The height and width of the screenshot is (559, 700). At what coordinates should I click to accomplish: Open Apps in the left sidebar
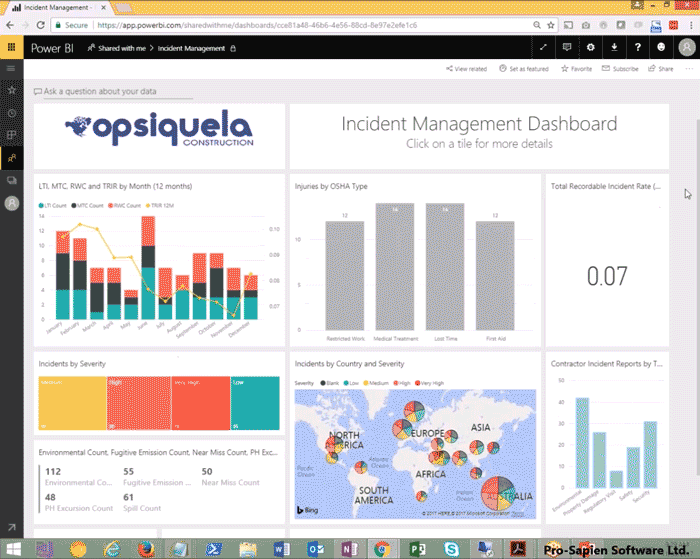point(12,135)
